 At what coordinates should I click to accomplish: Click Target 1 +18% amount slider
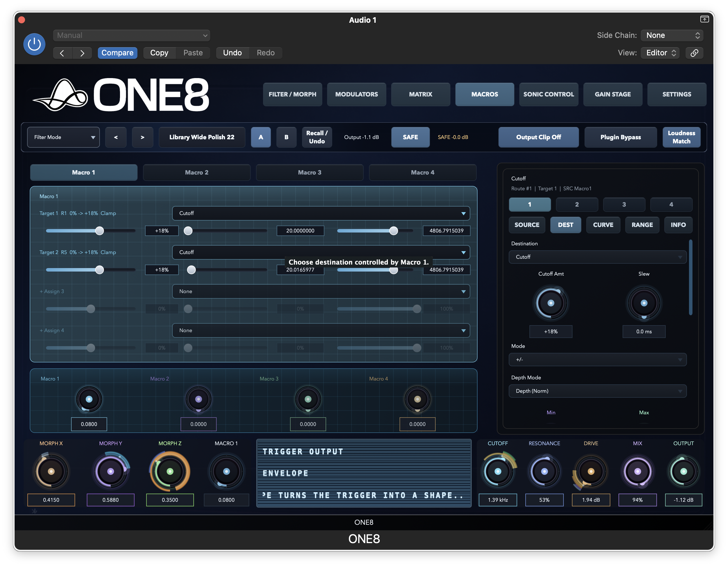pos(91,230)
